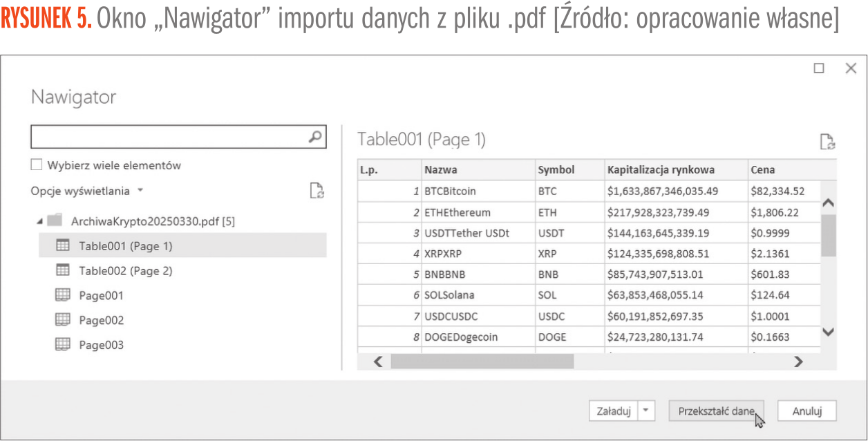Select the Table002 (Page 2) entry
Image resolution: width=868 pixels, height=441 pixels.
coord(125,270)
